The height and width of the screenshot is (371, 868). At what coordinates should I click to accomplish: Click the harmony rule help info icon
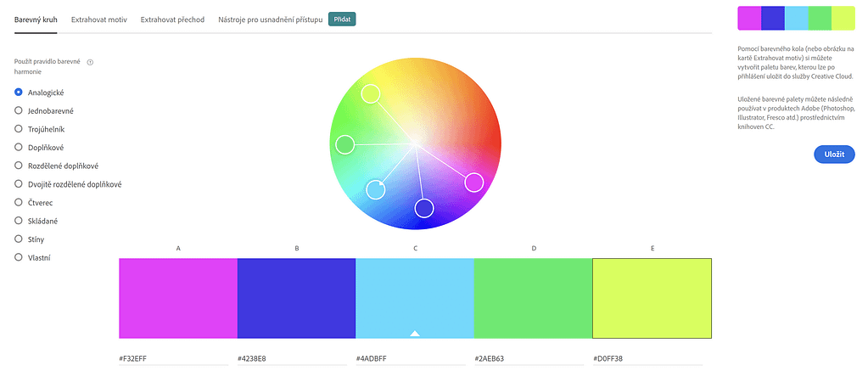coord(90,62)
